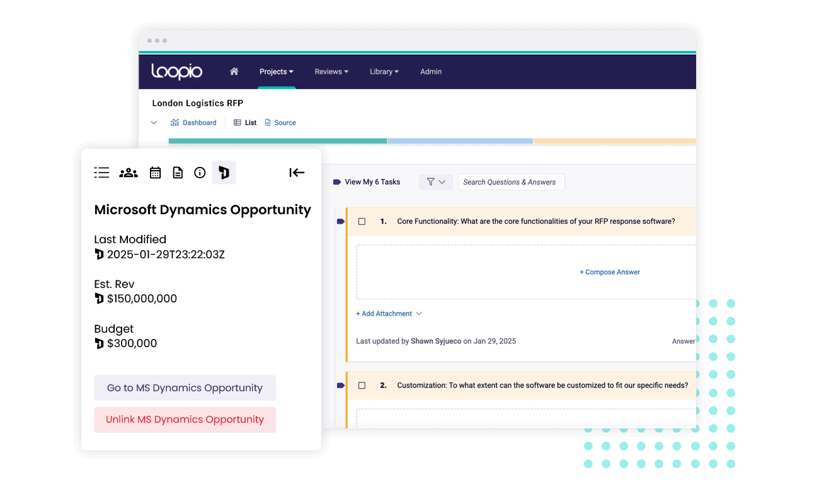
Task: Open the project info icon
Action: tap(200, 173)
